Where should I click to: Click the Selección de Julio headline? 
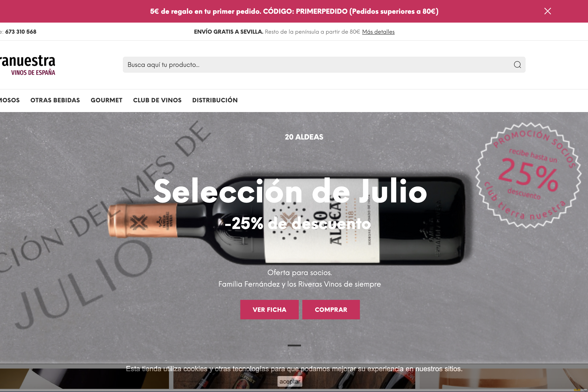(290, 191)
